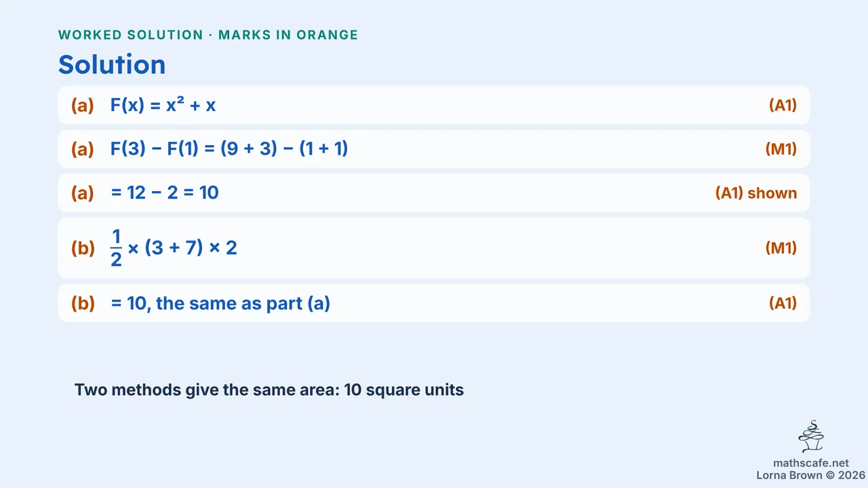The width and height of the screenshot is (868, 488).
Task: Click the summary text about 10 square units
Action: (x=269, y=390)
